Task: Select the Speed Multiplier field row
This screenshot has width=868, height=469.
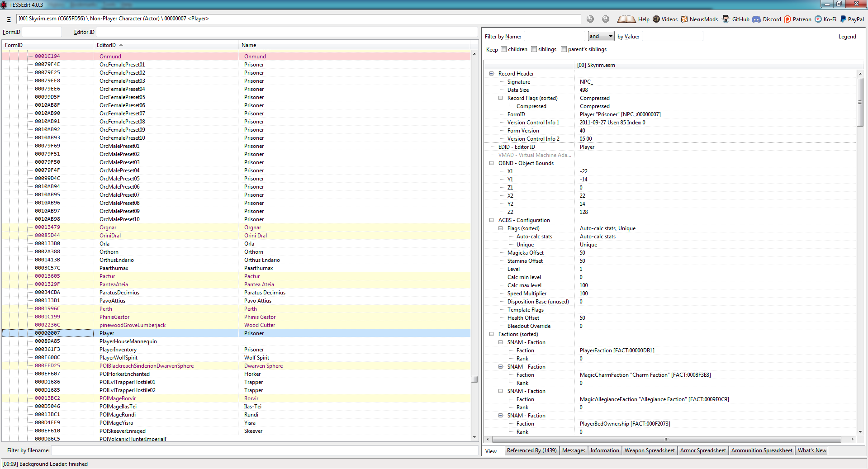Action: (670, 294)
